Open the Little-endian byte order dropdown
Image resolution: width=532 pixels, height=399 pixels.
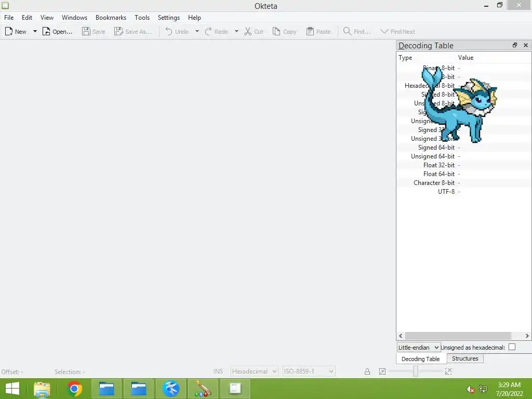click(419, 348)
